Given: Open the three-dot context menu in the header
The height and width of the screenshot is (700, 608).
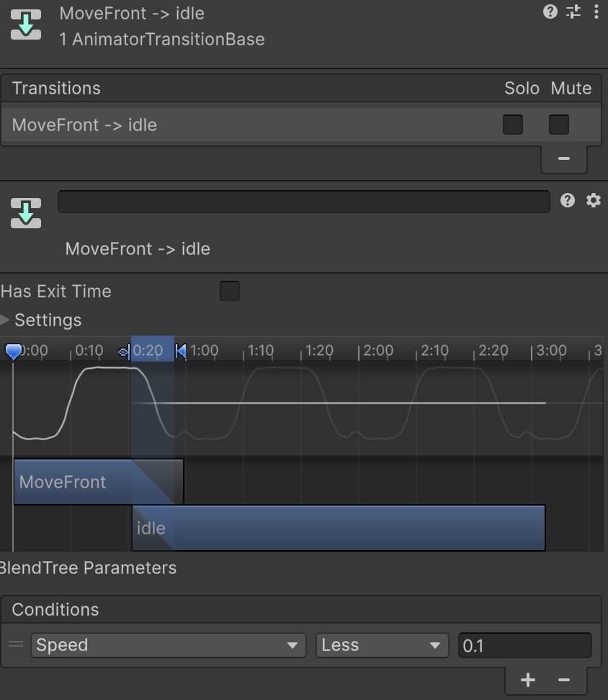Looking at the screenshot, I should pos(596,12).
